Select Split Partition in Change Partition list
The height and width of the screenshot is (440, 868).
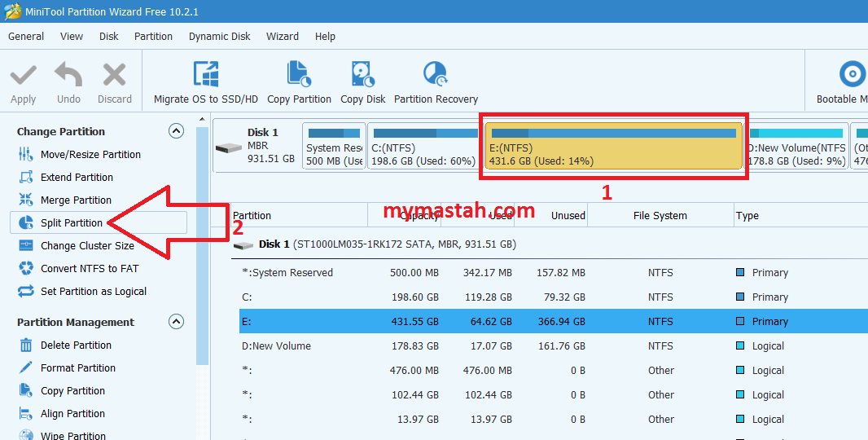pos(99,222)
